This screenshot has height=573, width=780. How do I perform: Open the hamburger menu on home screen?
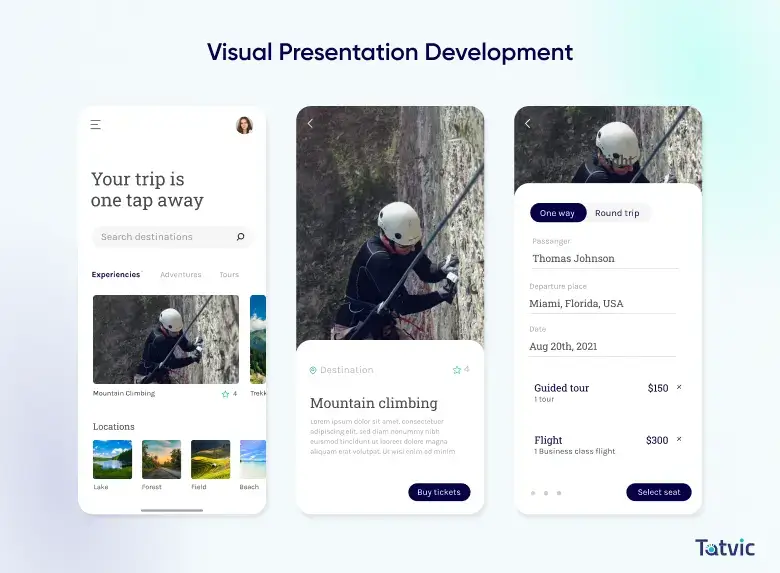coord(96,124)
